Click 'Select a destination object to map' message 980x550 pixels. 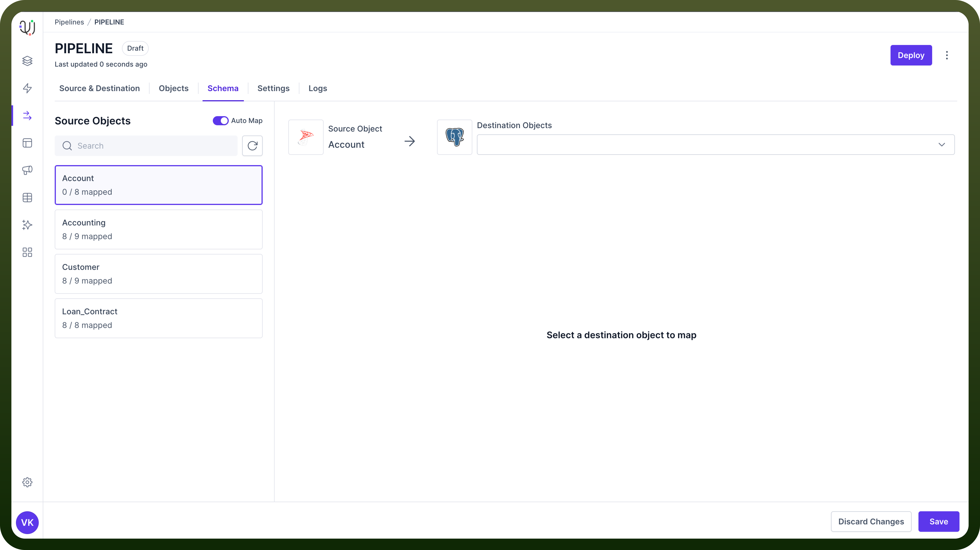click(622, 335)
